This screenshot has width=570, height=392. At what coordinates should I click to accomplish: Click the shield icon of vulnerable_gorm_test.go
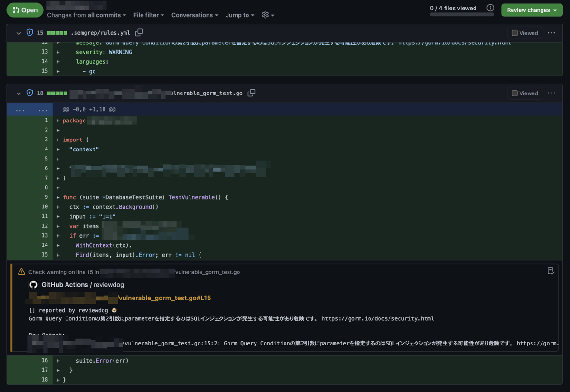pyautogui.click(x=29, y=93)
